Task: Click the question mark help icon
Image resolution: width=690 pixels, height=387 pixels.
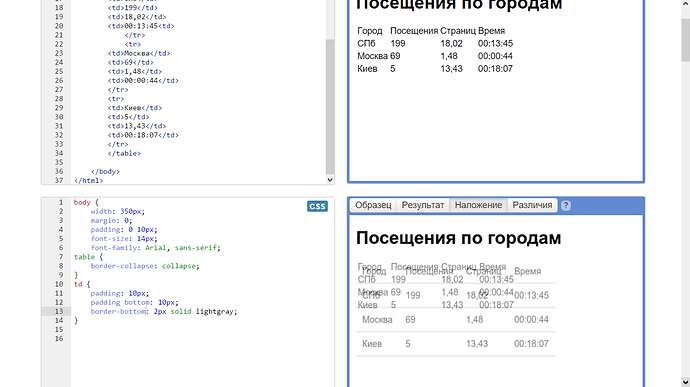Action: 566,206
